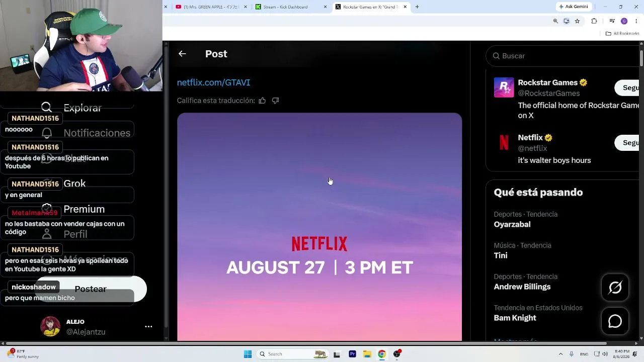The height and width of the screenshot is (362, 644).
Task: Rate the translation with thumbs down
Action: click(x=275, y=101)
